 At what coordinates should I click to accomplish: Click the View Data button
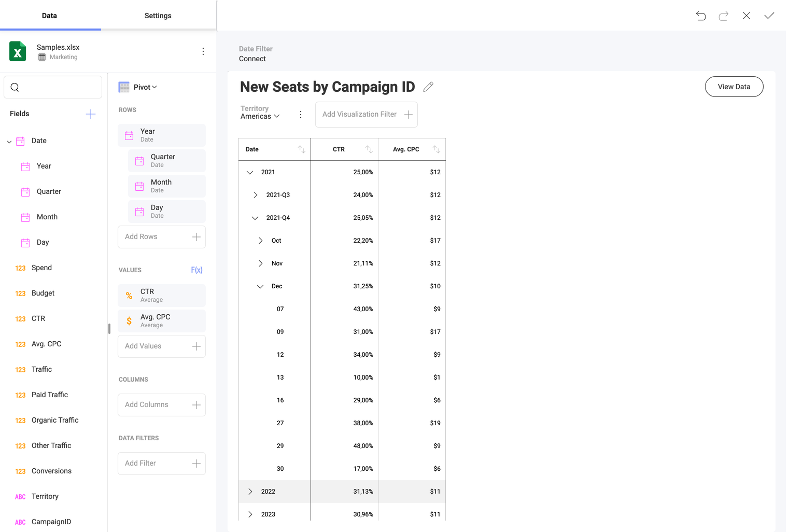(x=734, y=87)
